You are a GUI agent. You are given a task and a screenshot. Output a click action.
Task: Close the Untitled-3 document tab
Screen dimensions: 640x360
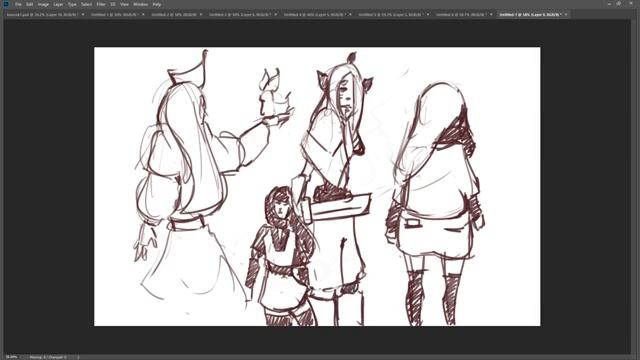(x=276, y=14)
